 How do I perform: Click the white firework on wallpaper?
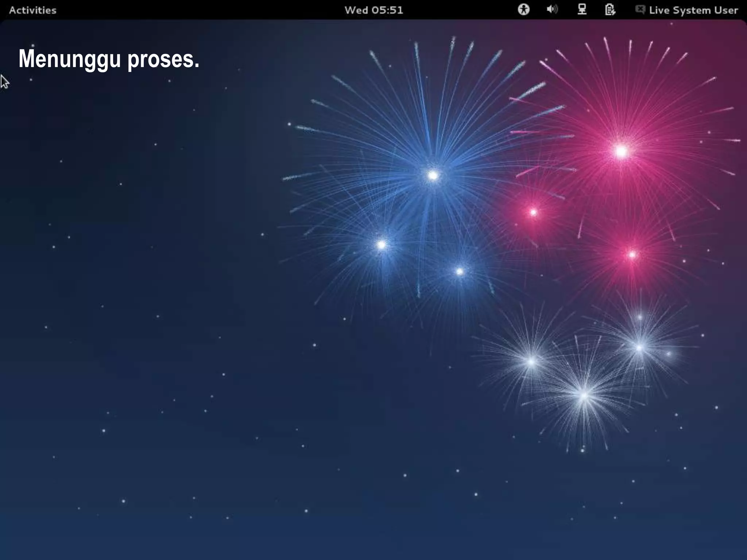click(584, 395)
